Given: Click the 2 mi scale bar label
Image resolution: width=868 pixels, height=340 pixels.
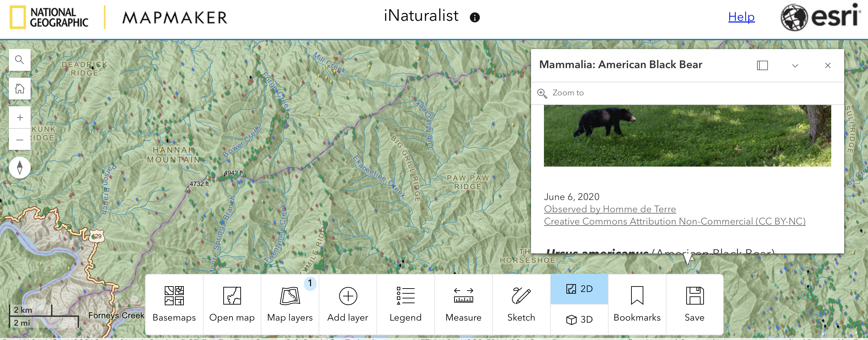Looking at the screenshot, I should point(22,323).
